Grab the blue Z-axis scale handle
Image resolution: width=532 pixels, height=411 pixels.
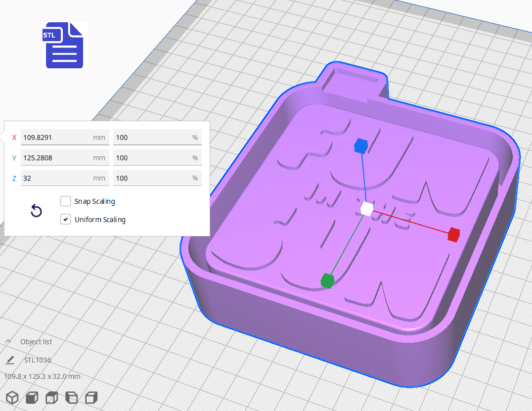click(x=360, y=146)
